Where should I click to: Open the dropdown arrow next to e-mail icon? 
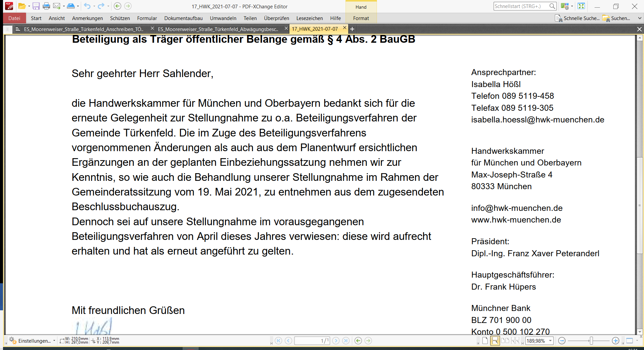[64, 6]
